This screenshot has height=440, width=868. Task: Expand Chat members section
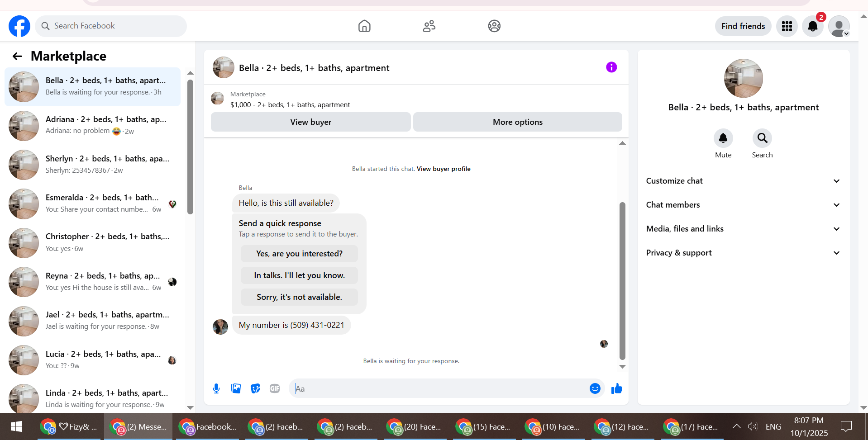(x=743, y=205)
